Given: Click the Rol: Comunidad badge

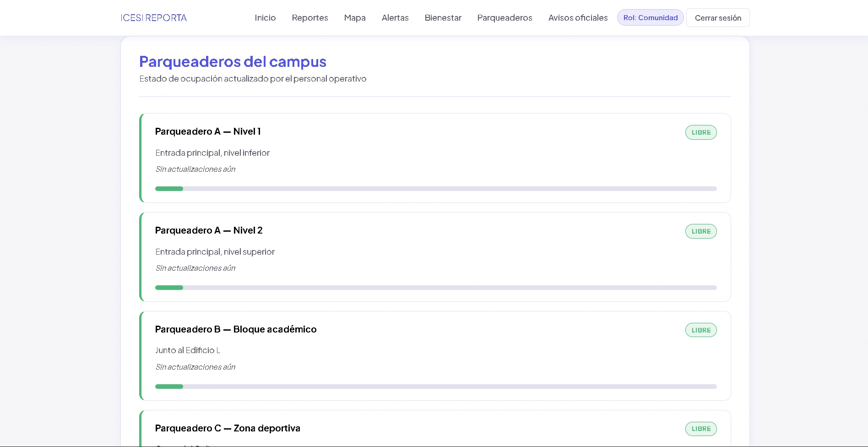Looking at the screenshot, I should [650, 18].
